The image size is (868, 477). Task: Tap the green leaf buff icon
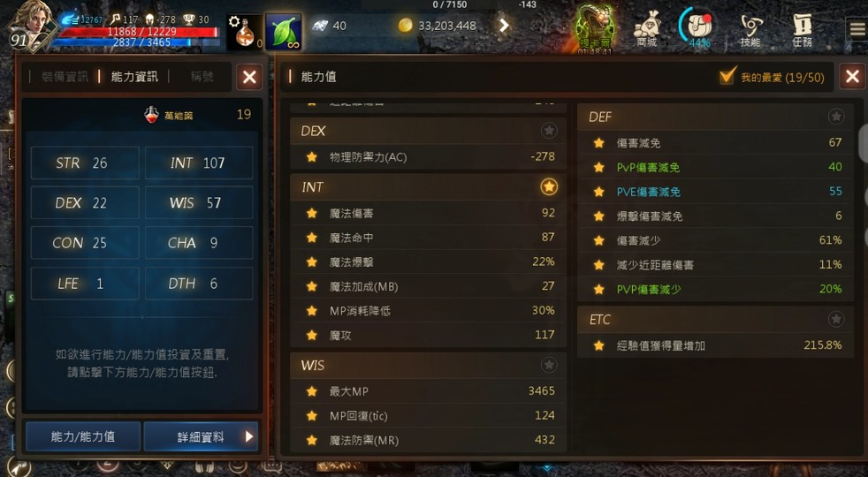284,32
